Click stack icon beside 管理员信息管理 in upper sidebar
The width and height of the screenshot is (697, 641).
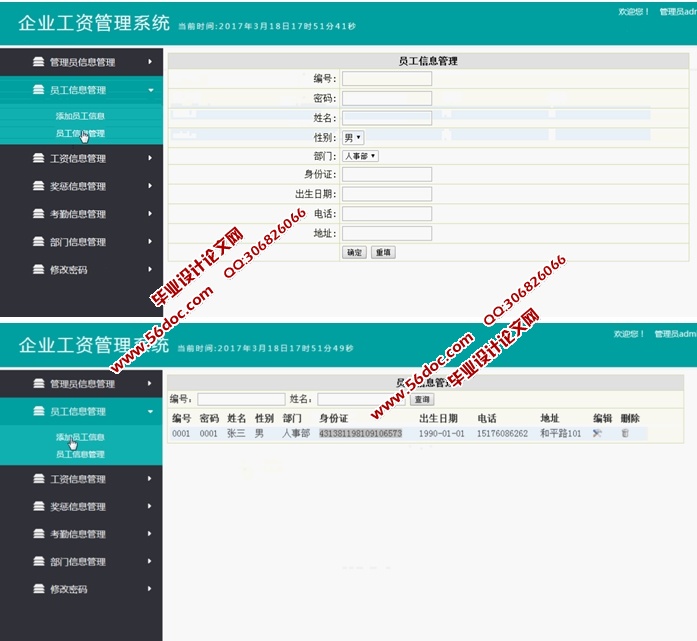click(39, 62)
